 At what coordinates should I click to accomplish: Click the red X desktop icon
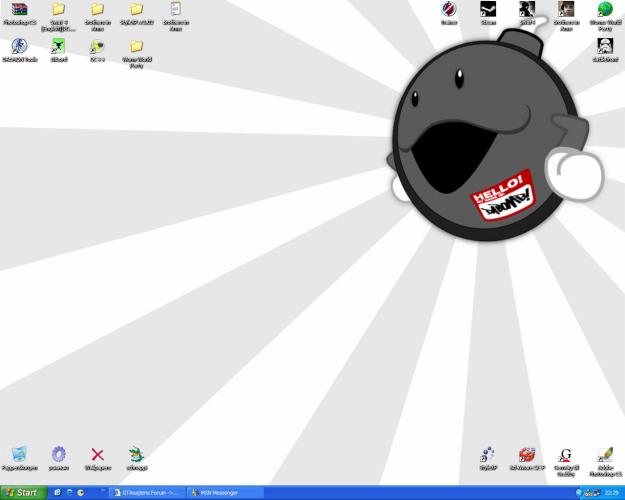click(x=97, y=455)
